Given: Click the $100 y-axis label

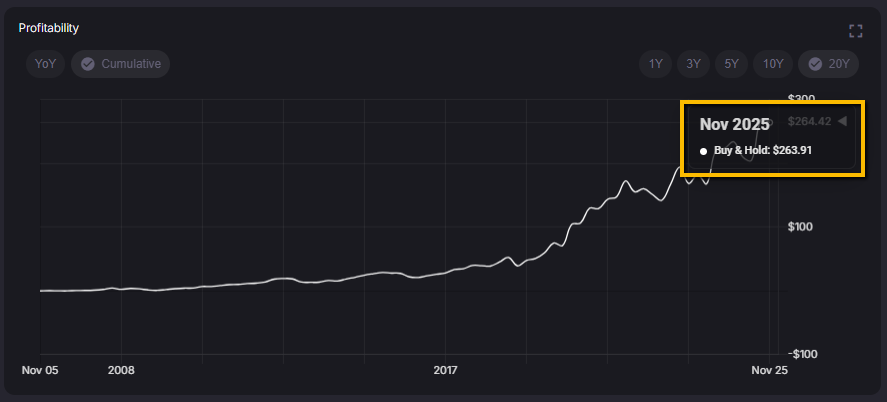Looking at the screenshot, I should pos(801,227).
